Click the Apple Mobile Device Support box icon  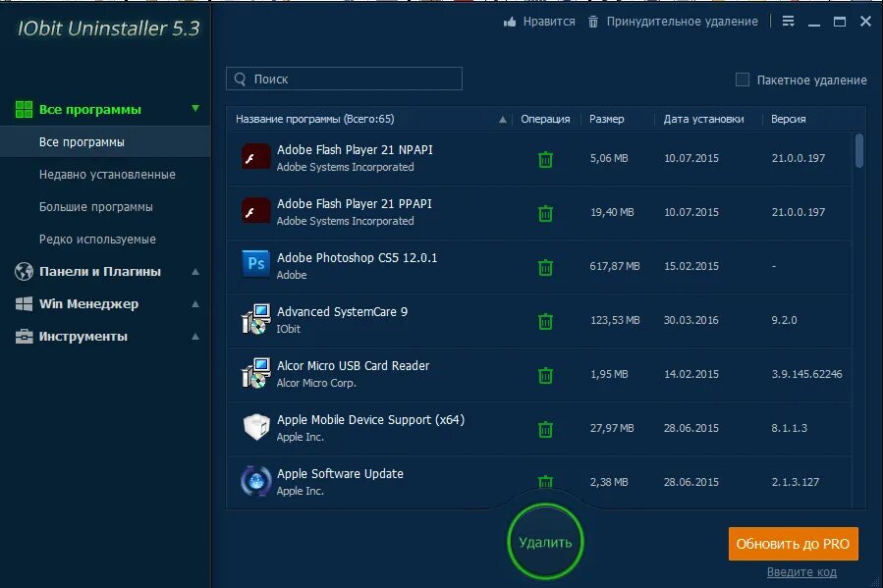[255, 427]
